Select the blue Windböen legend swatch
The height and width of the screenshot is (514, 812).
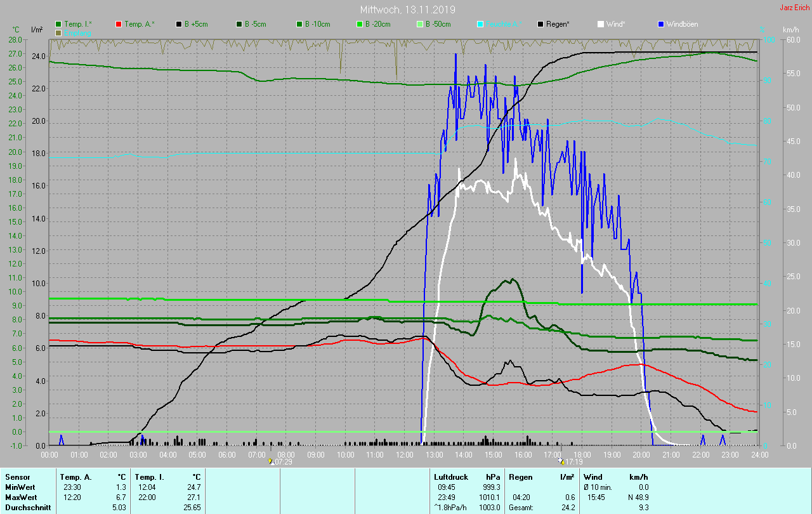661,24
